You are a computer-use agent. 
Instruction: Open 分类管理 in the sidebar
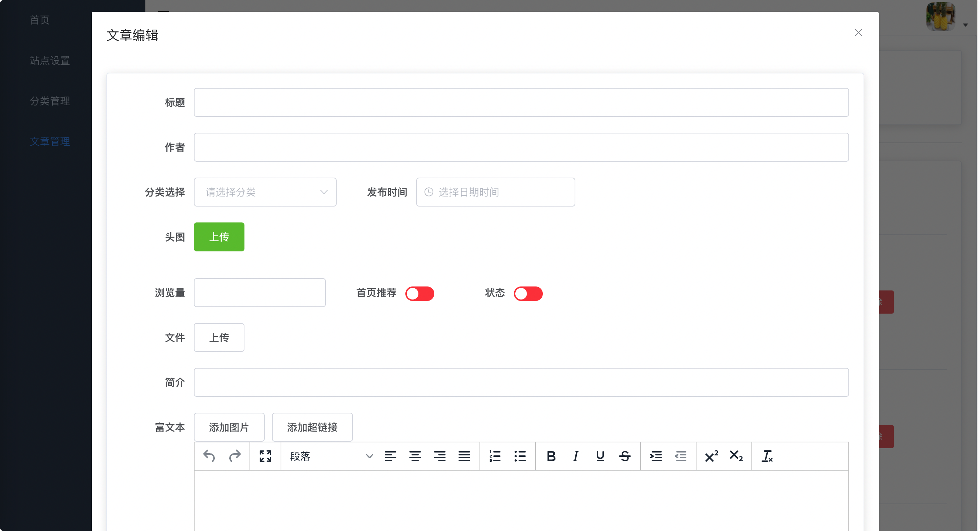50,101
